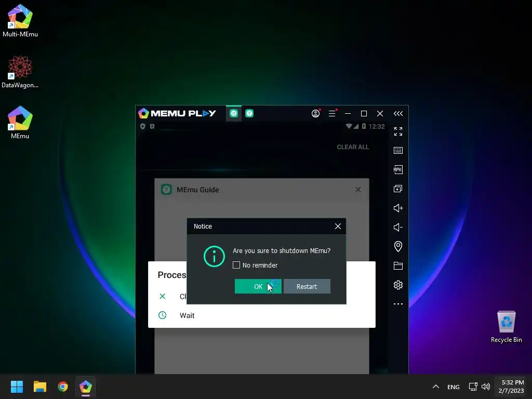The image size is (532, 399).
Task: Click the MEmu taskbar icon
Action: pyautogui.click(x=86, y=387)
